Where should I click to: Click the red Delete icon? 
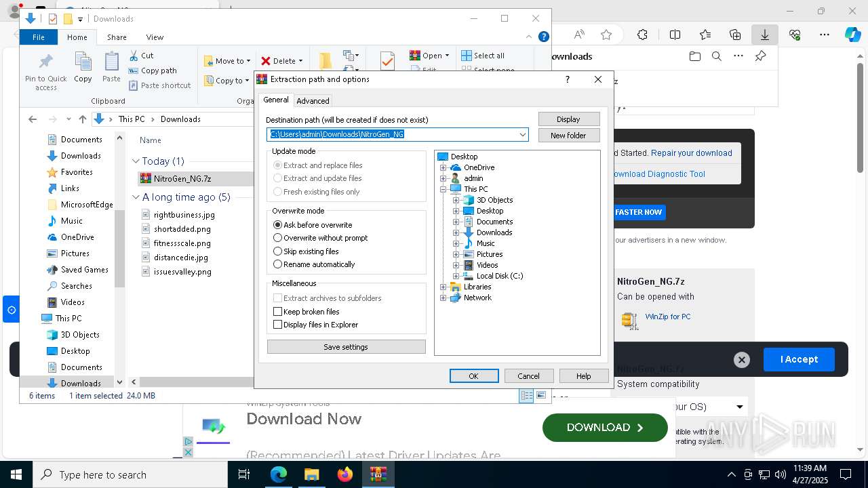coord(266,61)
